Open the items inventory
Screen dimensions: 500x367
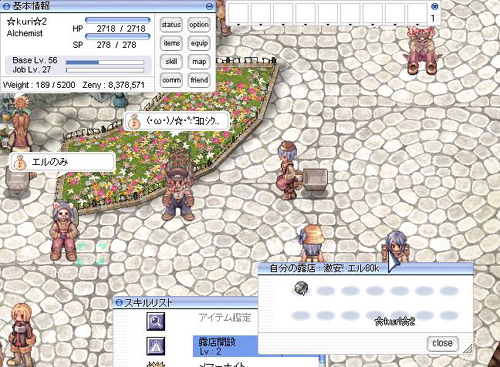(171, 43)
